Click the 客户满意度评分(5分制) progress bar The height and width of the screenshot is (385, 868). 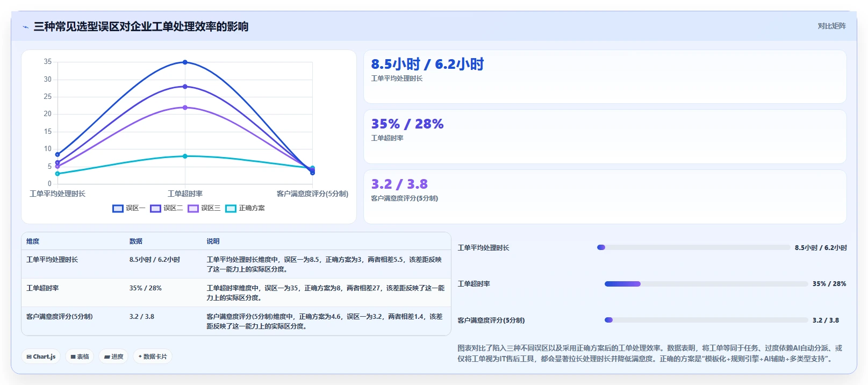point(706,320)
